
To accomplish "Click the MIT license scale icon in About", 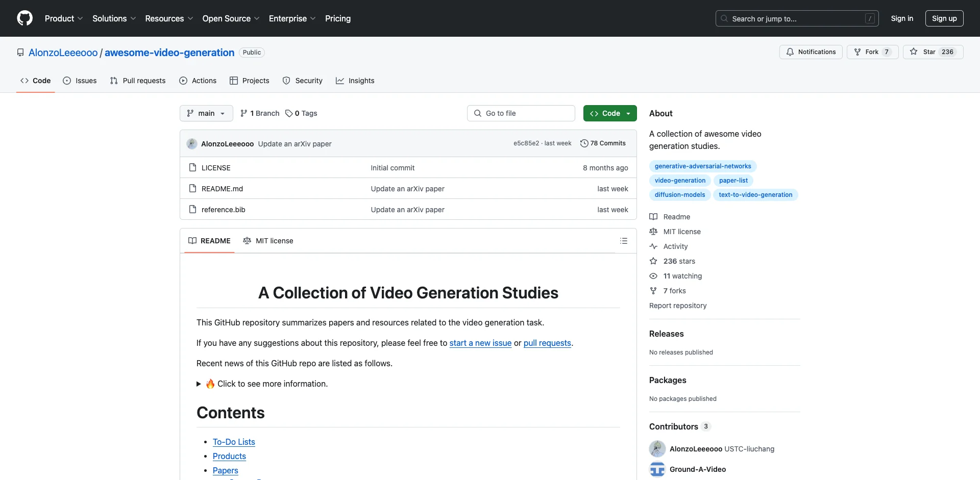I will click(653, 232).
